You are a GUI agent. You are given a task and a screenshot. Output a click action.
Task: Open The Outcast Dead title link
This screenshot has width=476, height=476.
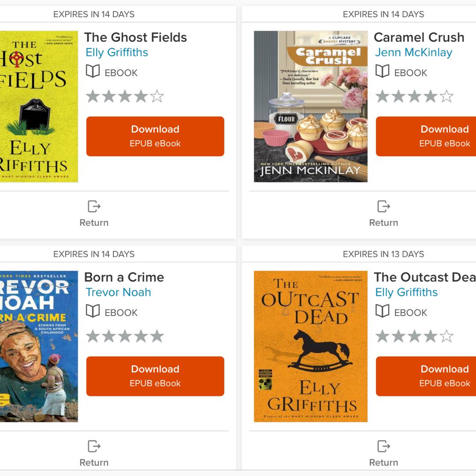424,277
